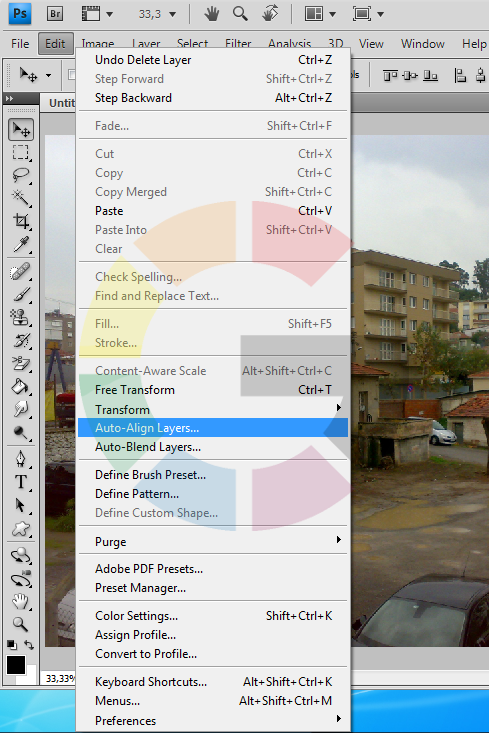Choose the Zoom tool in toolbox
This screenshot has height=733, width=489.
(x=21, y=624)
